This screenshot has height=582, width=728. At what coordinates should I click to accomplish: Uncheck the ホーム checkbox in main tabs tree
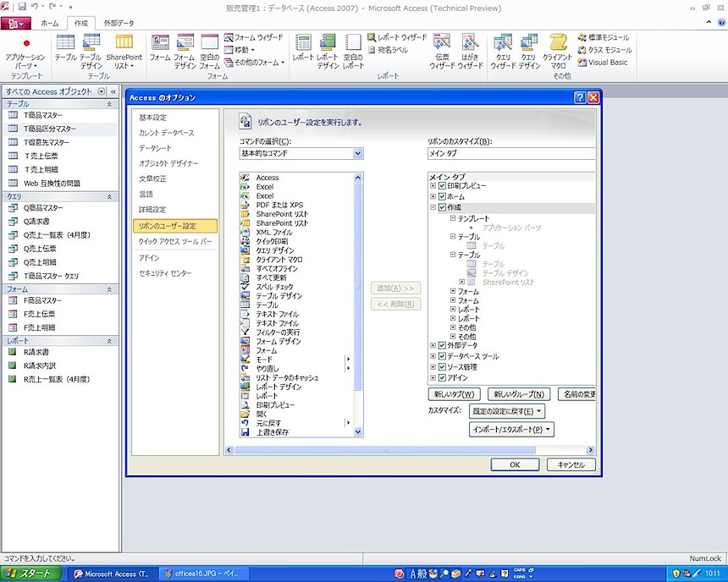click(x=442, y=197)
